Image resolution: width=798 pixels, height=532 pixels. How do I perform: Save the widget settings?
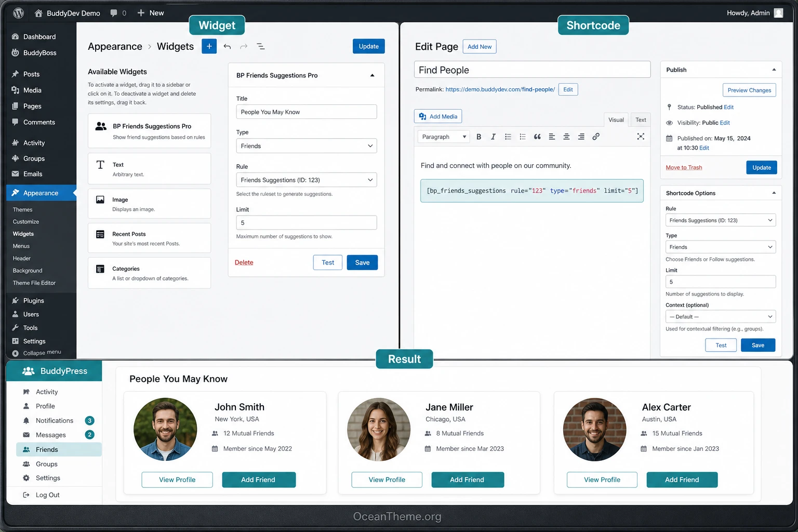(x=362, y=262)
